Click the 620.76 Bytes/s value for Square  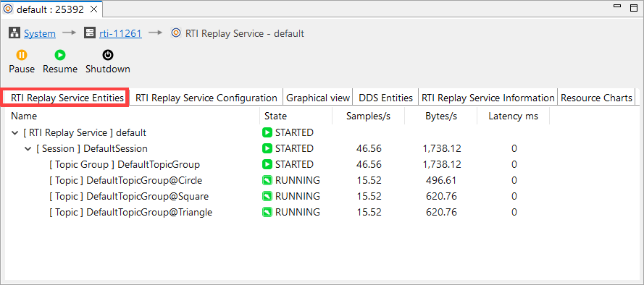click(x=441, y=197)
